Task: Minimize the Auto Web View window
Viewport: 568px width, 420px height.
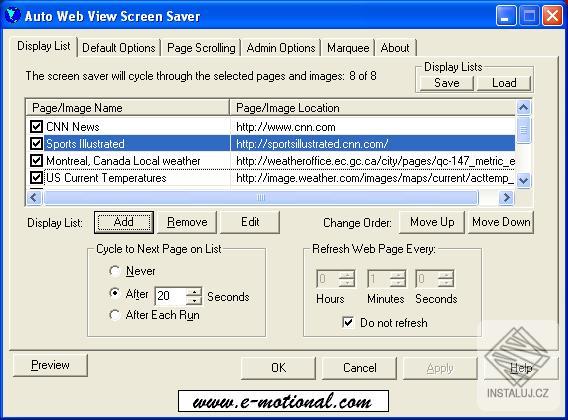Action: click(x=506, y=16)
